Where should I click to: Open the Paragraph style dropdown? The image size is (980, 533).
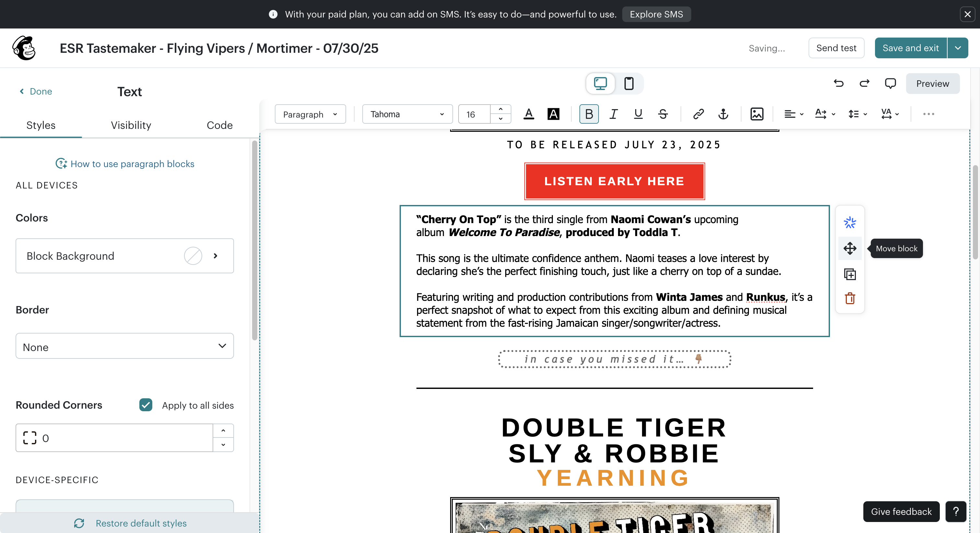(310, 114)
